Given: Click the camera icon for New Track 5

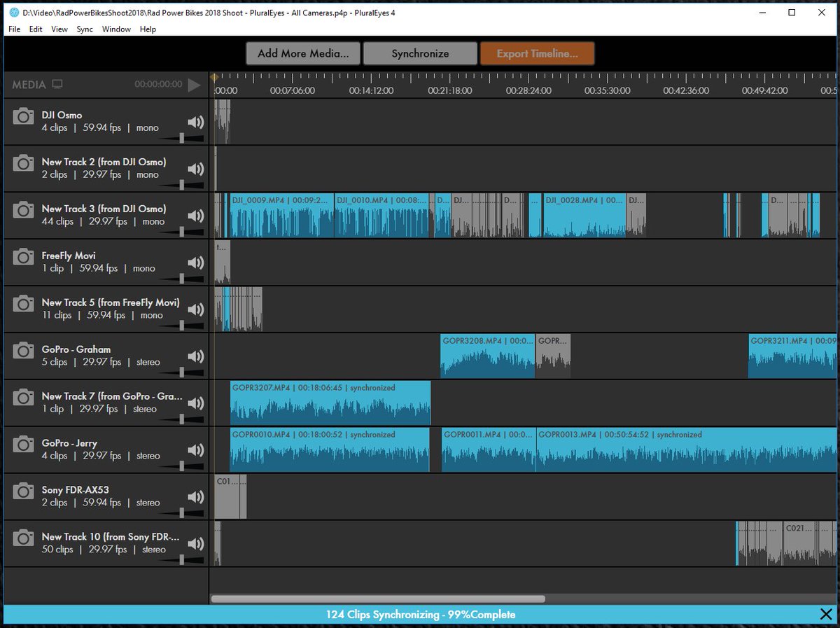Looking at the screenshot, I should (24, 304).
